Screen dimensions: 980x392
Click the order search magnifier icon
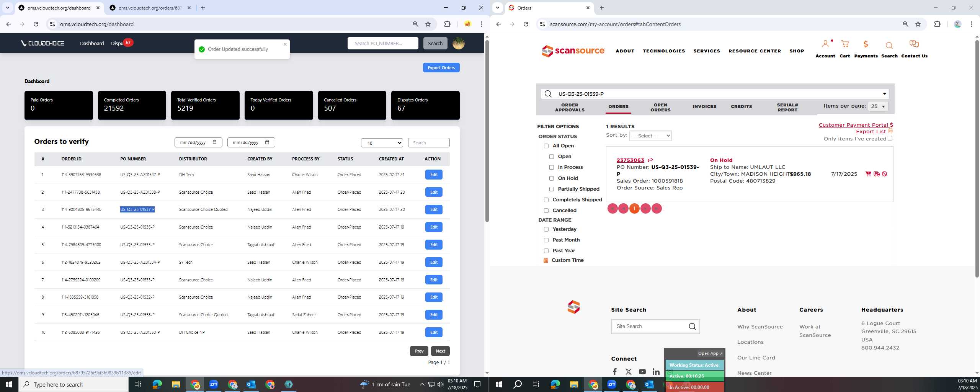pos(548,94)
